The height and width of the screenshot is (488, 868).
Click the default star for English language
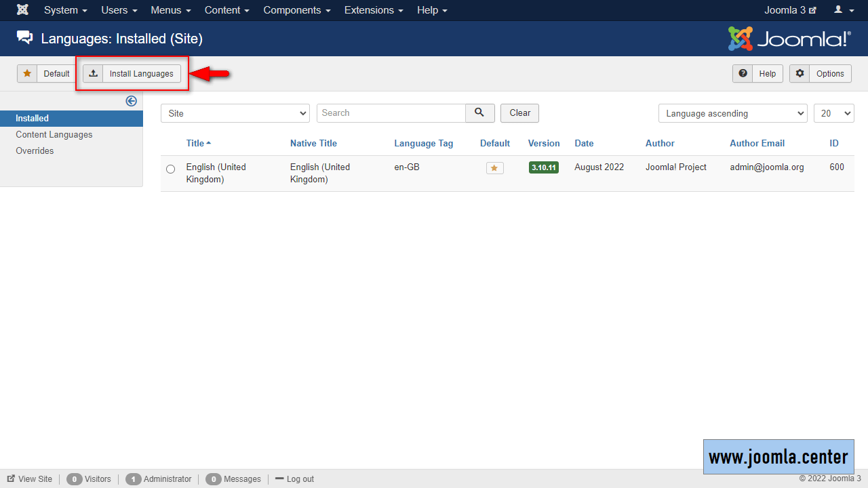click(494, 168)
